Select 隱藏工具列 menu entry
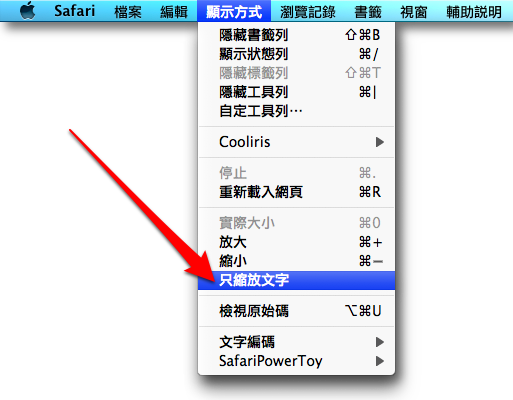 [296, 92]
